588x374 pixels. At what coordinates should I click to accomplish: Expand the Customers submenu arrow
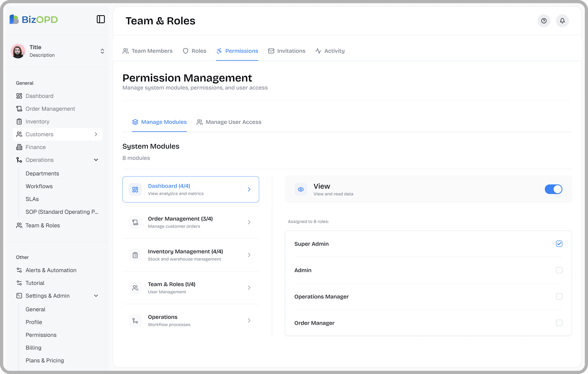96,134
